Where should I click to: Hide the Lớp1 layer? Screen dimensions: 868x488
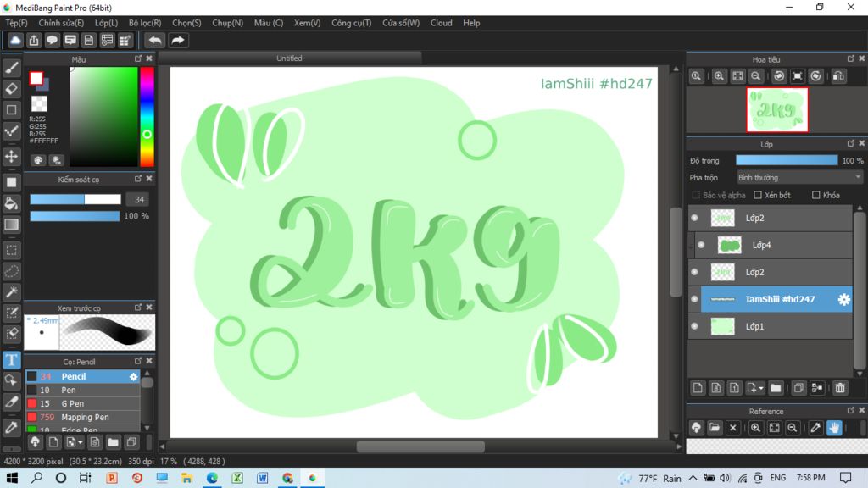[x=695, y=326]
